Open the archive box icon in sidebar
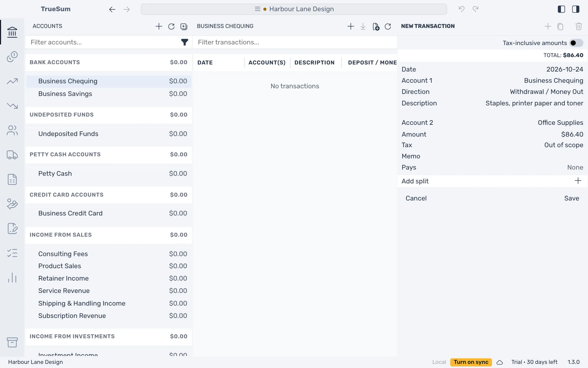Image resolution: width=588 pixels, height=368 pixels. [x=12, y=342]
